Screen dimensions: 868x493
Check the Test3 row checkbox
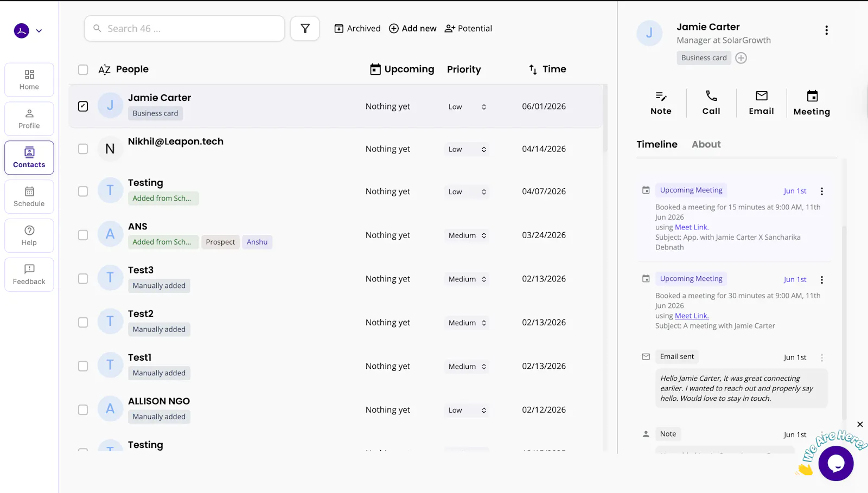tap(83, 279)
